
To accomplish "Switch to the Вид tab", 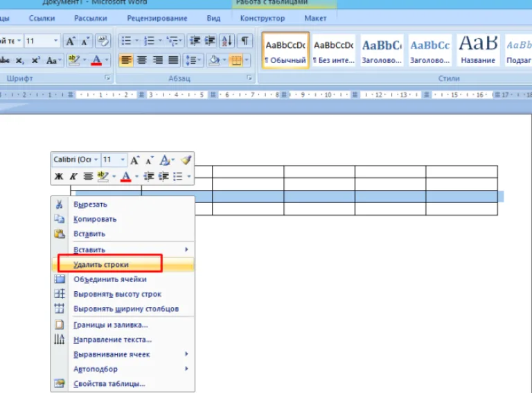I will (x=213, y=18).
